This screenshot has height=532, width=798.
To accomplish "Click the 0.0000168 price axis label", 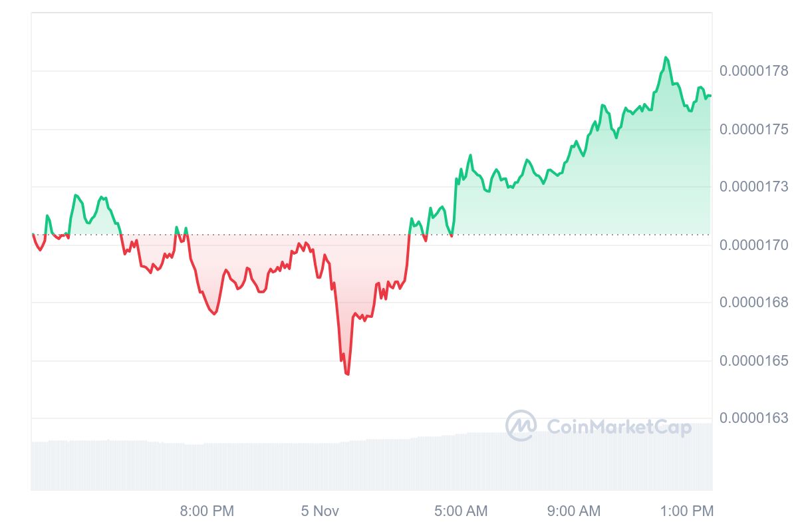I will point(753,303).
